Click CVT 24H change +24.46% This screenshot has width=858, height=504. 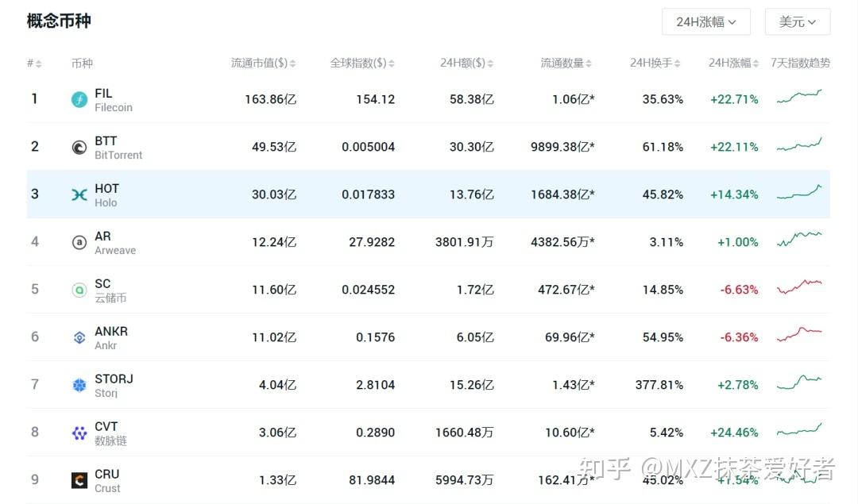(x=734, y=433)
